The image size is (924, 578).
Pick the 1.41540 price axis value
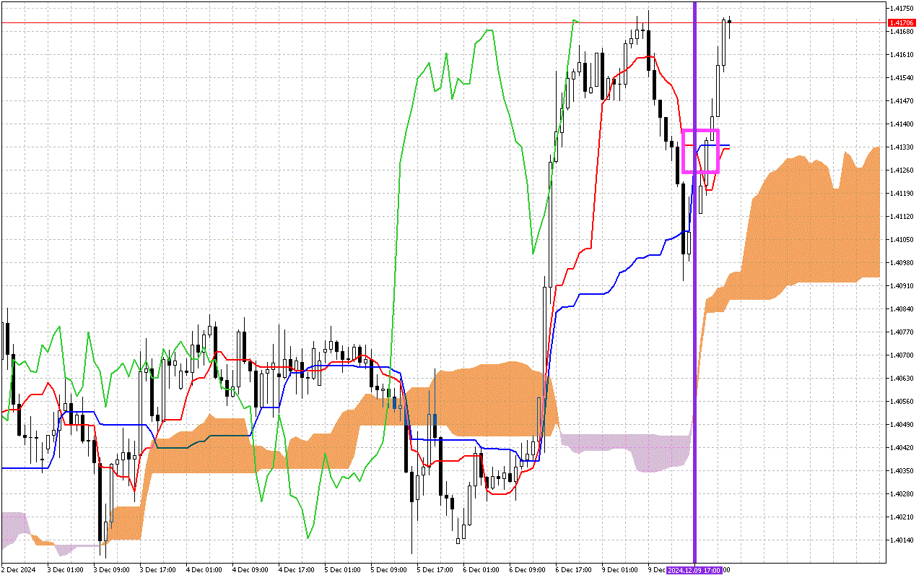click(x=901, y=78)
